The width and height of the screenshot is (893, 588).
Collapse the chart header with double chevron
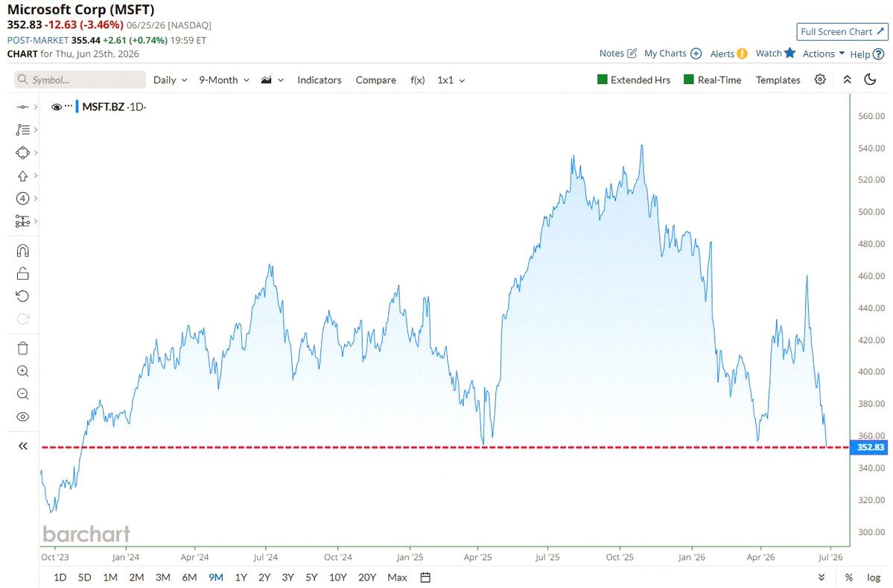(x=848, y=80)
